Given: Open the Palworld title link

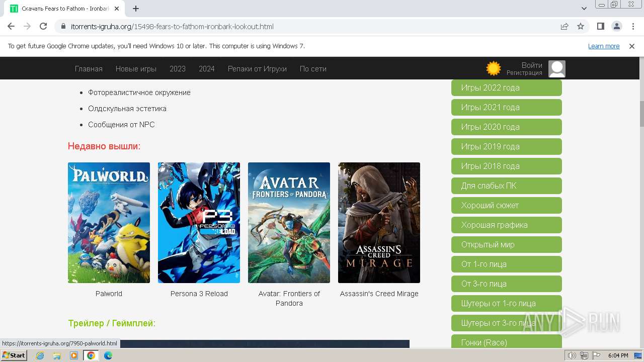Looking at the screenshot, I should click(x=109, y=294).
